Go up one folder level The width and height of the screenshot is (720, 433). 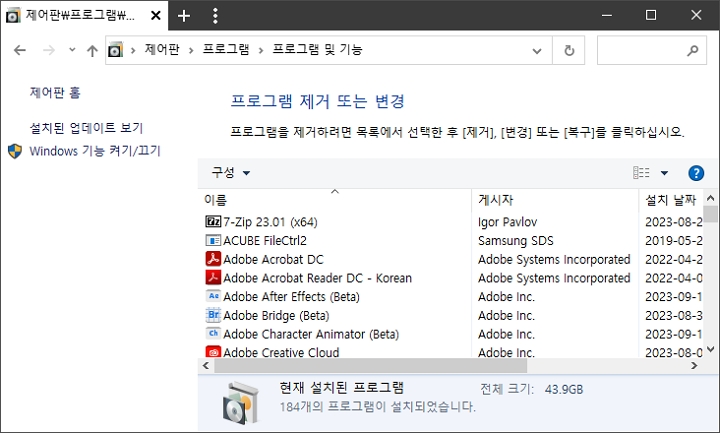(x=92, y=50)
